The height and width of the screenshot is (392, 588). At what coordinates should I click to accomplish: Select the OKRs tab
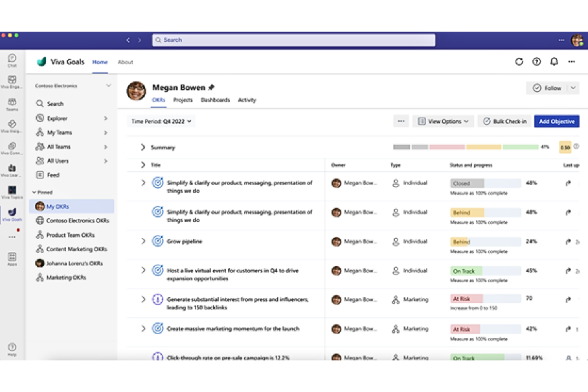159,100
